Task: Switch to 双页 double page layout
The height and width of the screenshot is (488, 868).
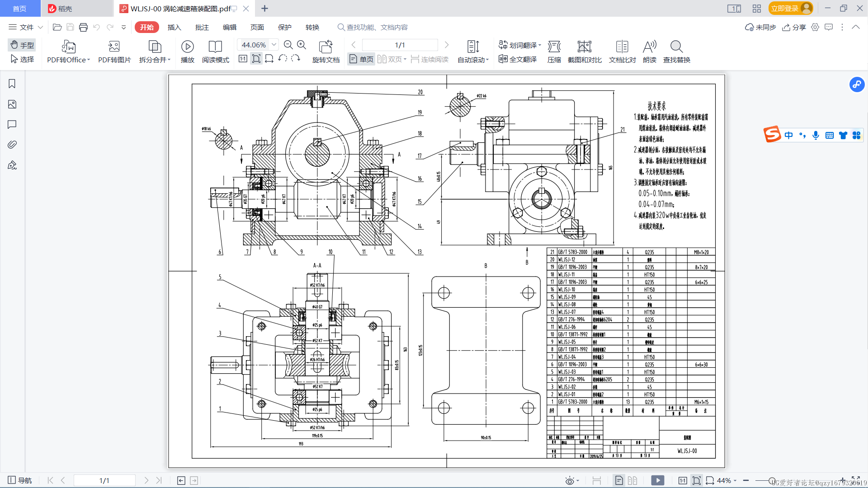Action: click(392, 59)
